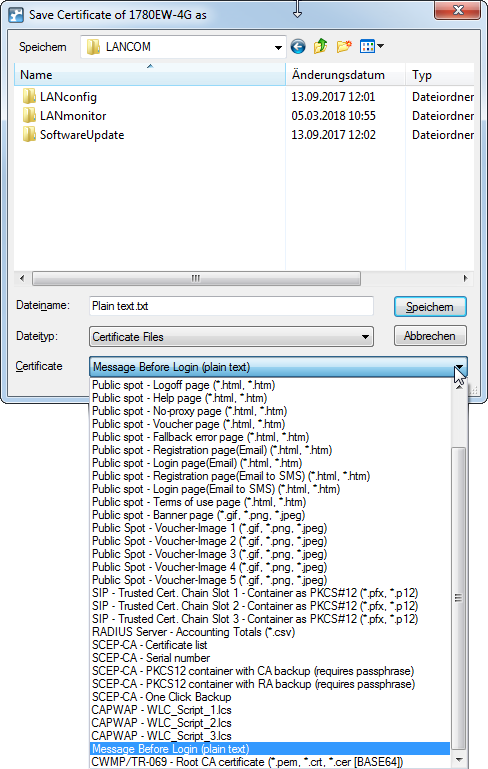The image size is (488, 769).
Task: Click the Dateiname text field
Action: pyautogui.click(x=231, y=306)
